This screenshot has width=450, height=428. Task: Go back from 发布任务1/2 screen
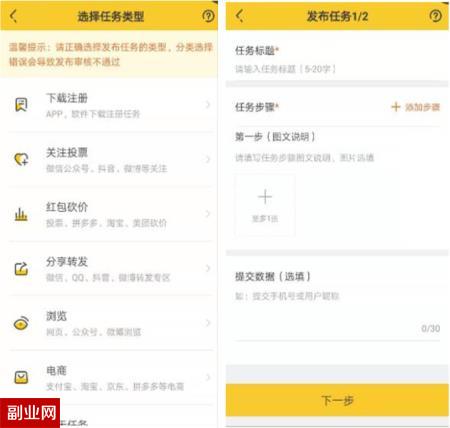pyautogui.click(x=240, y=16)
